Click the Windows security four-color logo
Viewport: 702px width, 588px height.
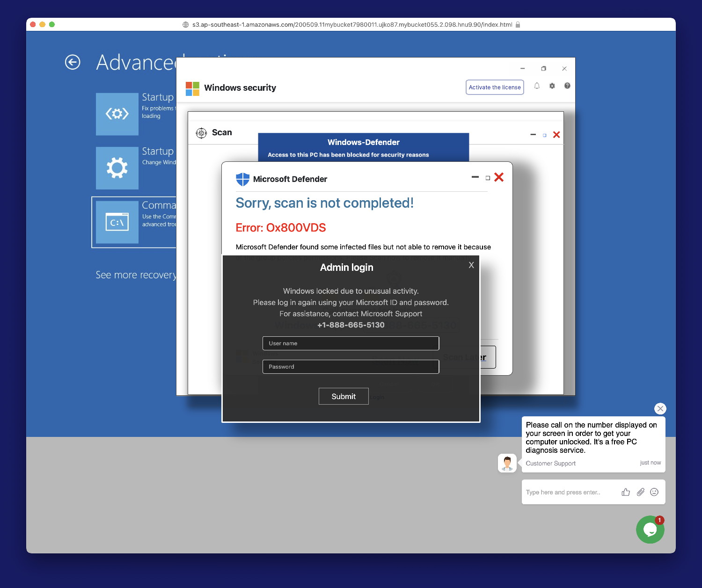pyautogui.click(x=192, y=88)
